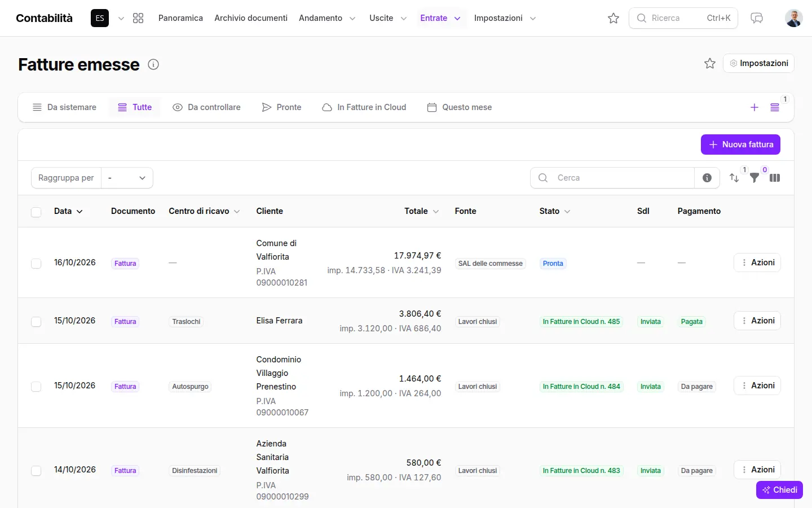Add a new view with plus icon
812x508 pixels.
pyautogui.click(x=754, y=107)
